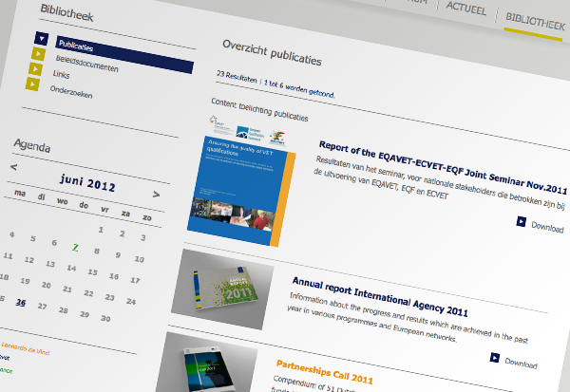The height and width of the screenshot is (392, 570).
Task: Select the bold day 26 in calendar
Action: click(21, 302)
